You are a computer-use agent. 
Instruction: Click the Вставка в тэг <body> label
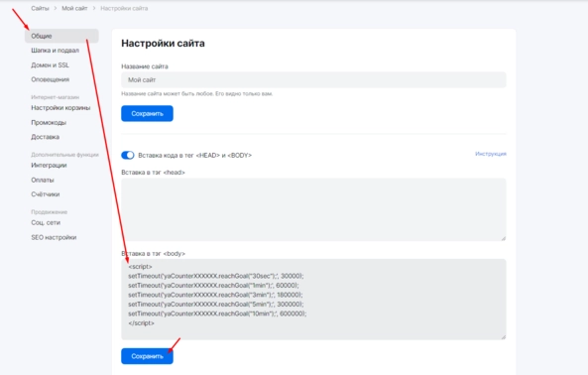click(153, 254)
